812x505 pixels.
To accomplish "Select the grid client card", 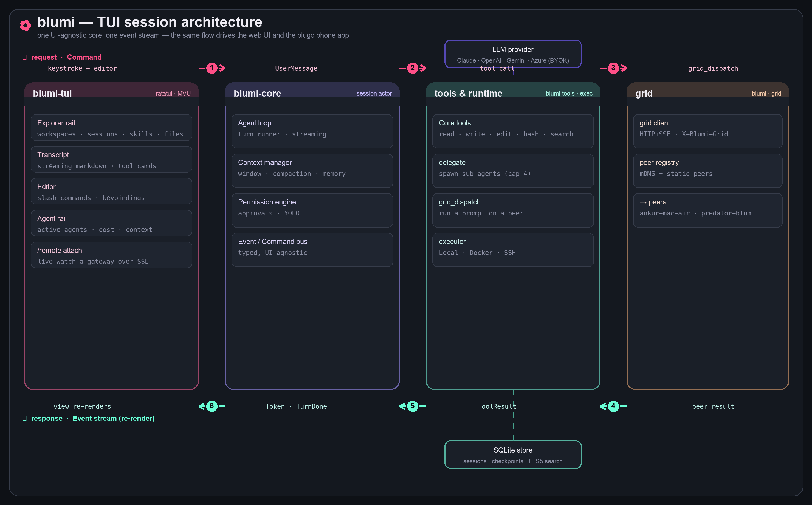I will (707, 131).
